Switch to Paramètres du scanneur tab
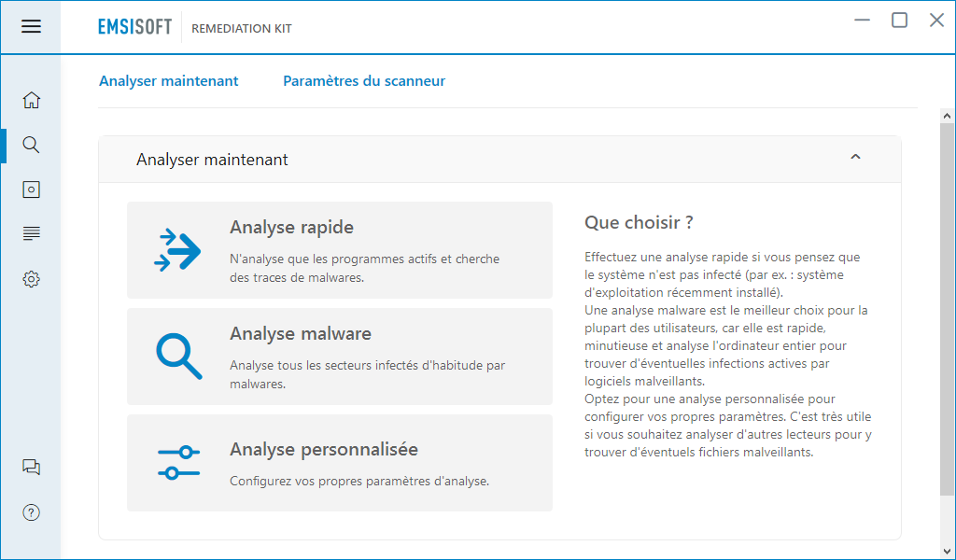This screenshot has height=560, width=956. click(364, 81)
